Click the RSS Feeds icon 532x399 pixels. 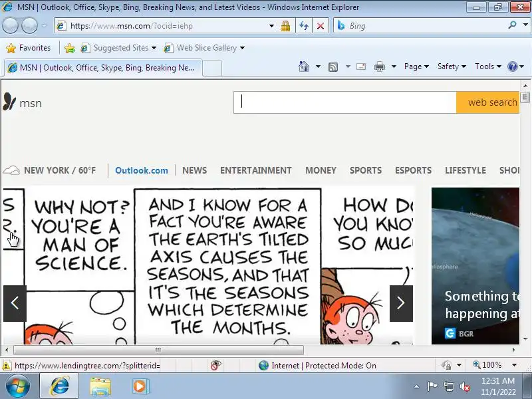click(x=333, y=67)
